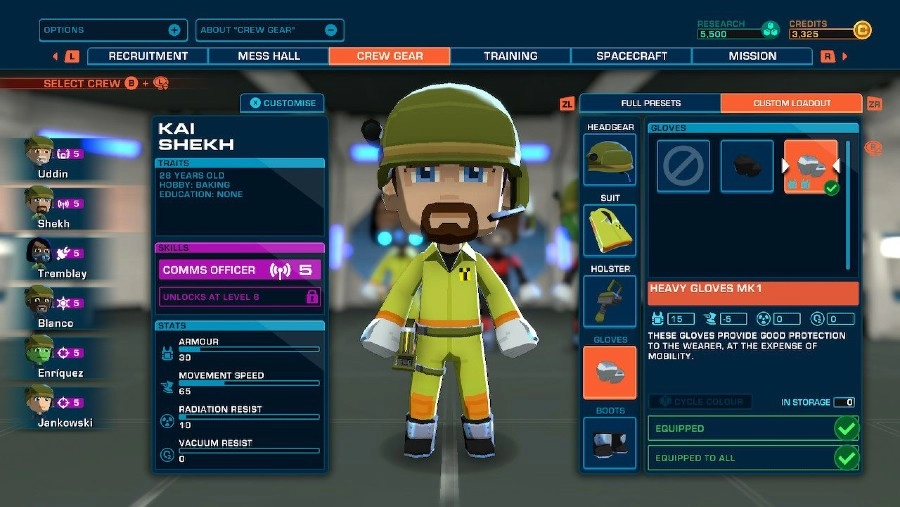
Task: Click the green research points icon
Action: (770, 30)
